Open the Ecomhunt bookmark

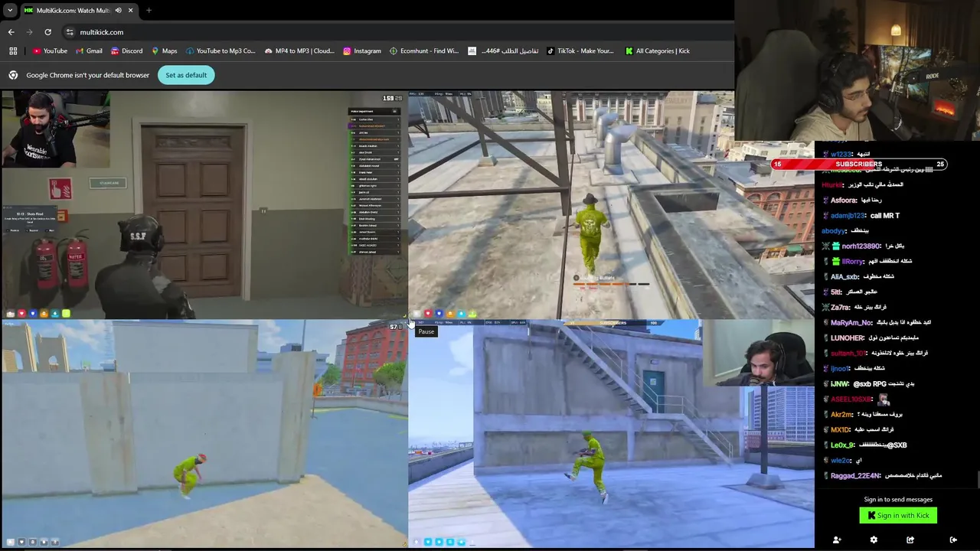tap(423, 51)
